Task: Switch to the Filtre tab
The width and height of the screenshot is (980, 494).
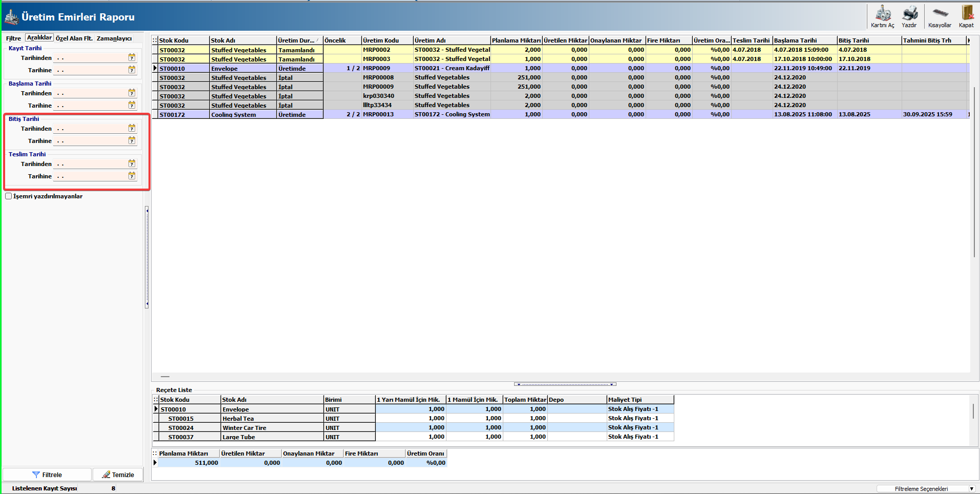Action: [x=13, y=38]
